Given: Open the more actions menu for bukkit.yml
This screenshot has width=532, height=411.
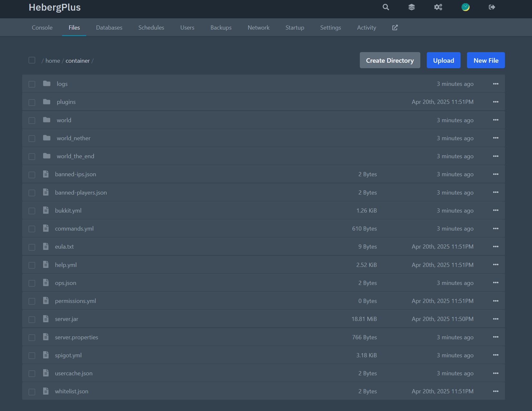Looking at the screenshot, I should point(496,210).
